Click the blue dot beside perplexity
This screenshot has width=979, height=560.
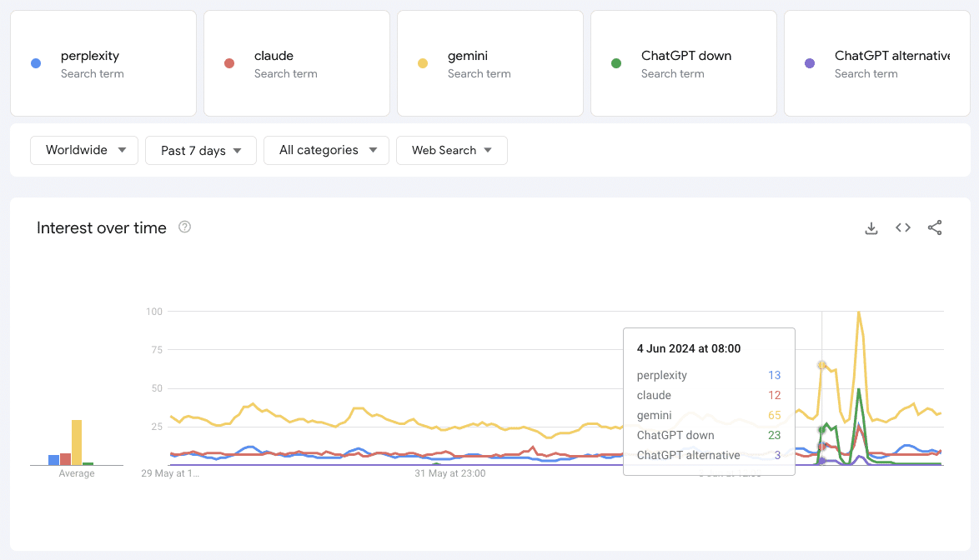[x=36, y=63]
